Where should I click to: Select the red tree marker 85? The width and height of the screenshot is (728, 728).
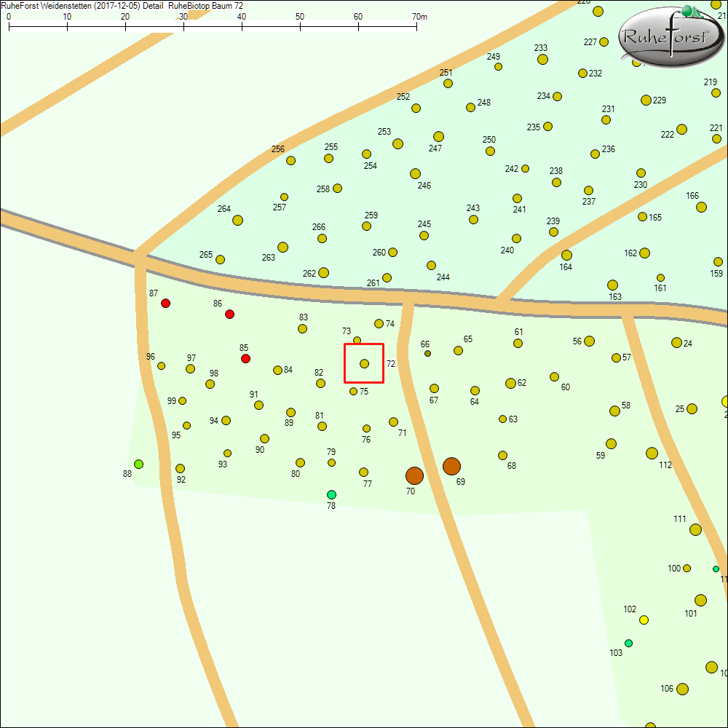245,358
